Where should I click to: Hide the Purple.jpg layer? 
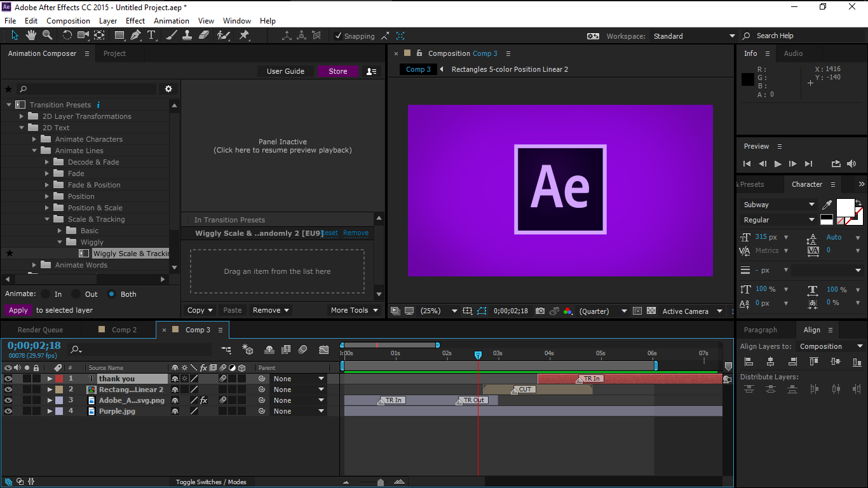tap(8, 411)
